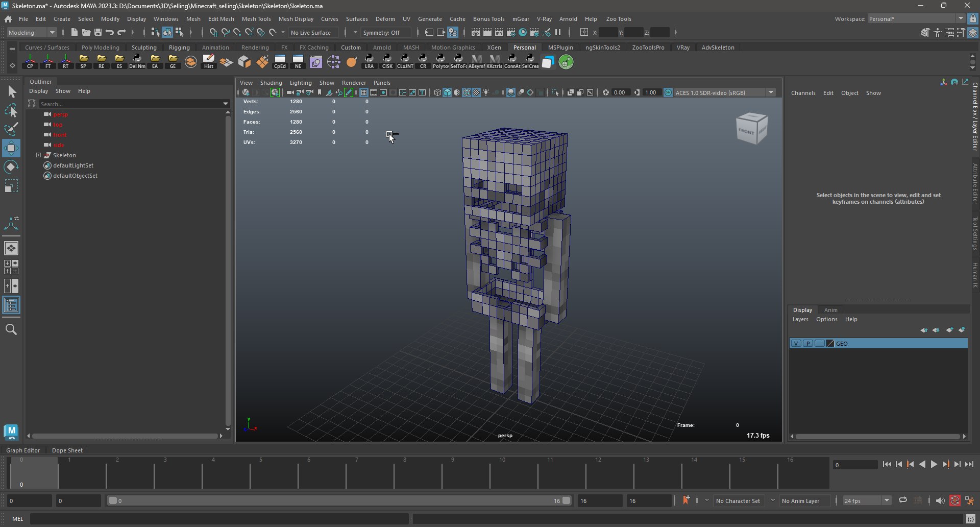Open the Layers menu in layer editor
Screen dimensions: 980x527
(x=800, y=319)
